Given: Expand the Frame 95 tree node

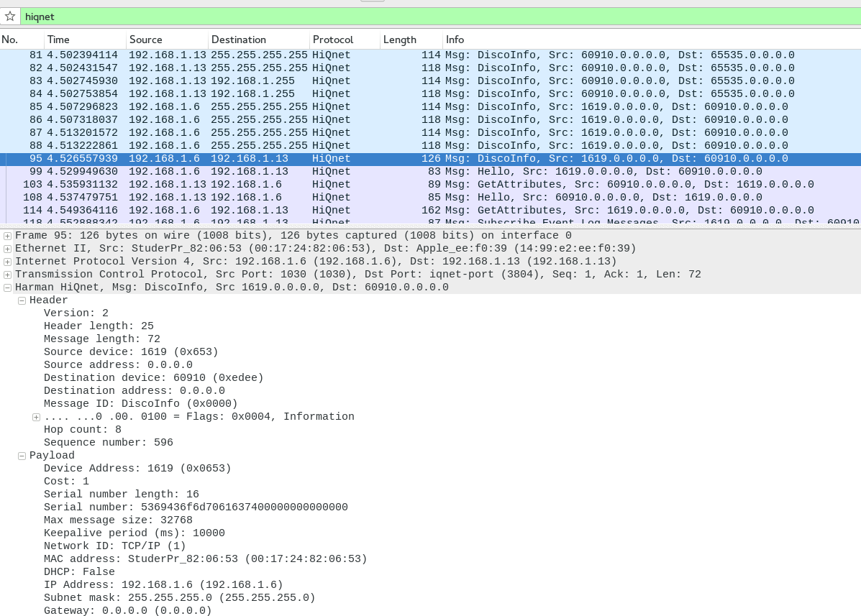Looking at the screenshot, I should click(7, 236).
